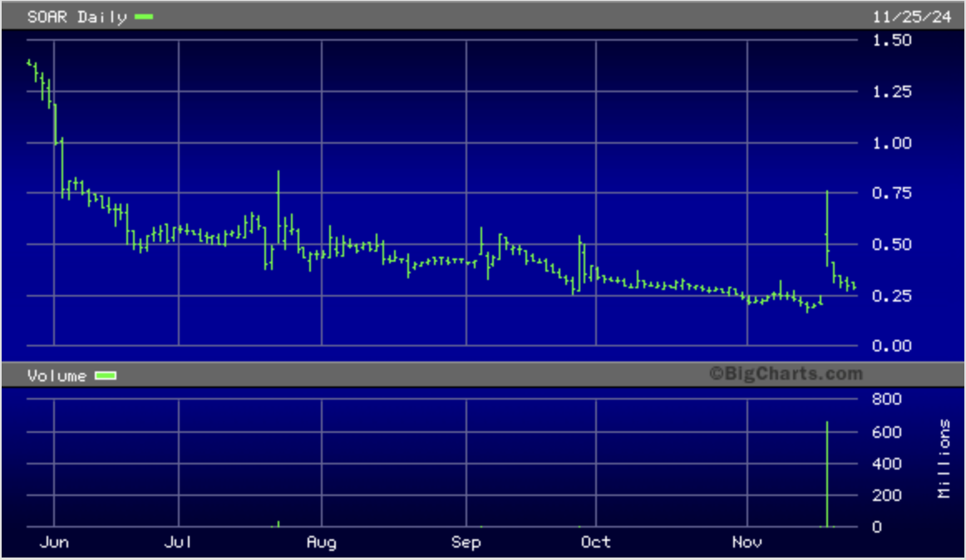
Task: Open the BigCharts.com watermark link
Action: [x=786, y=375]
